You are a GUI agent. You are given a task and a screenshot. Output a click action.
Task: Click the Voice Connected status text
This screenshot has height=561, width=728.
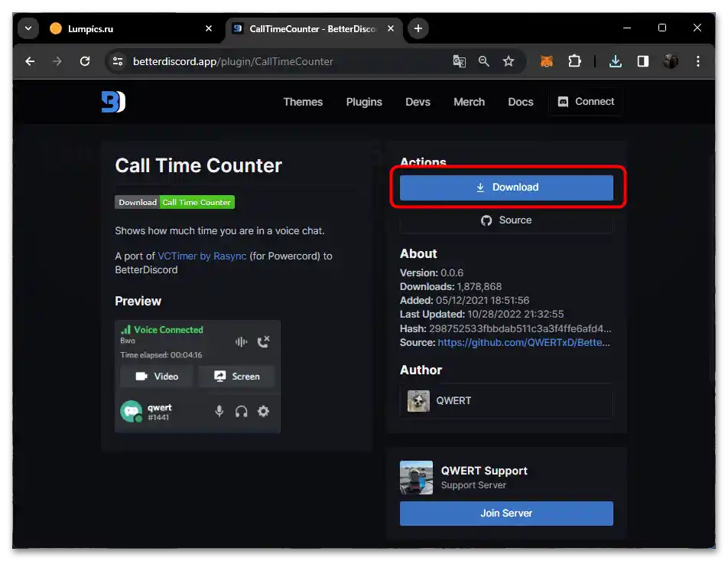(x=168, y=330)
